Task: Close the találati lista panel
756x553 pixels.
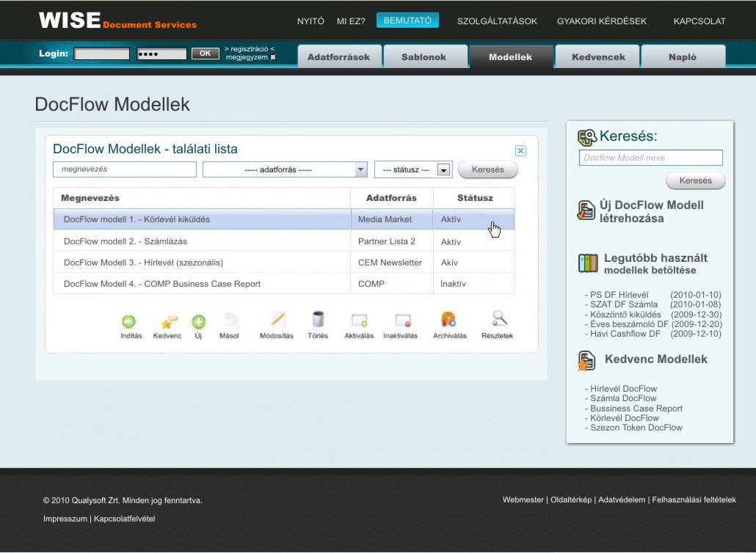Action: pyautogui.click(x=520, y=151)
